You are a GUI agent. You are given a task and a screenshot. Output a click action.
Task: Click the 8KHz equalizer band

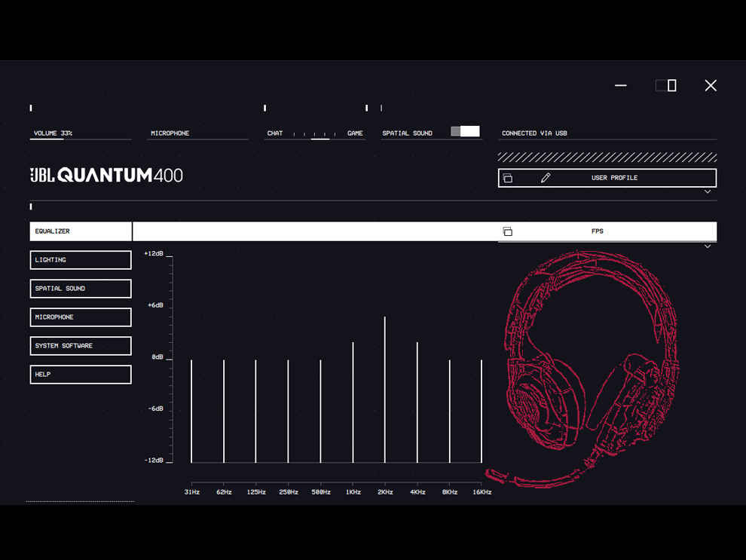point(450,411)
